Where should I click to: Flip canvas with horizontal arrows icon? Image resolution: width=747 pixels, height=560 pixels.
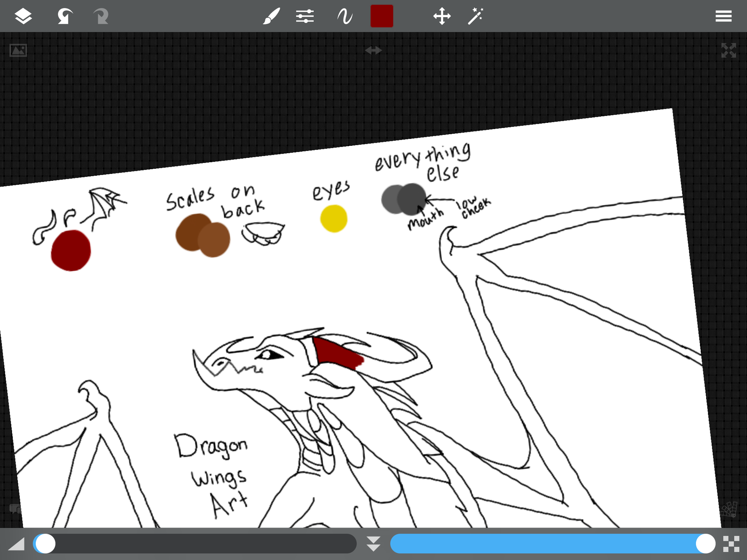click(373, 50)
